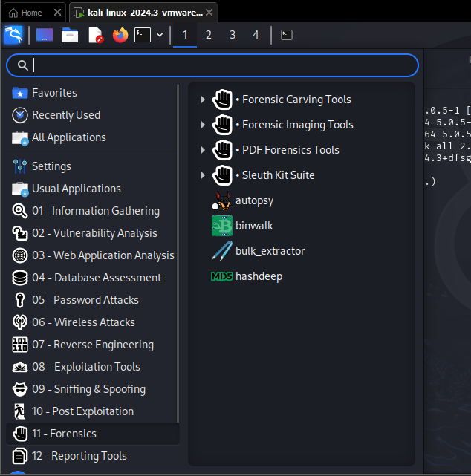Click the Settings sliders icon
The image size is (471, 476).
pyautogui.click(x=20, y=166)
